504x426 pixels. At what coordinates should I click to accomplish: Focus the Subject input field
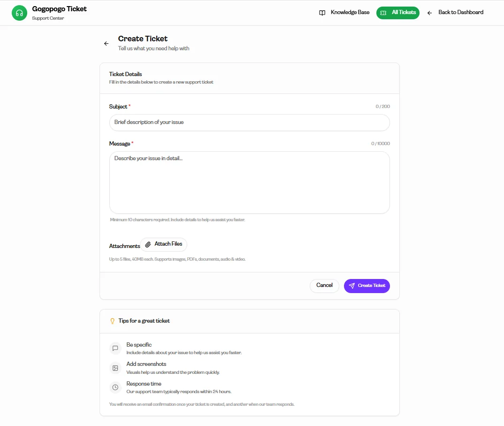[x=250, y=123]
